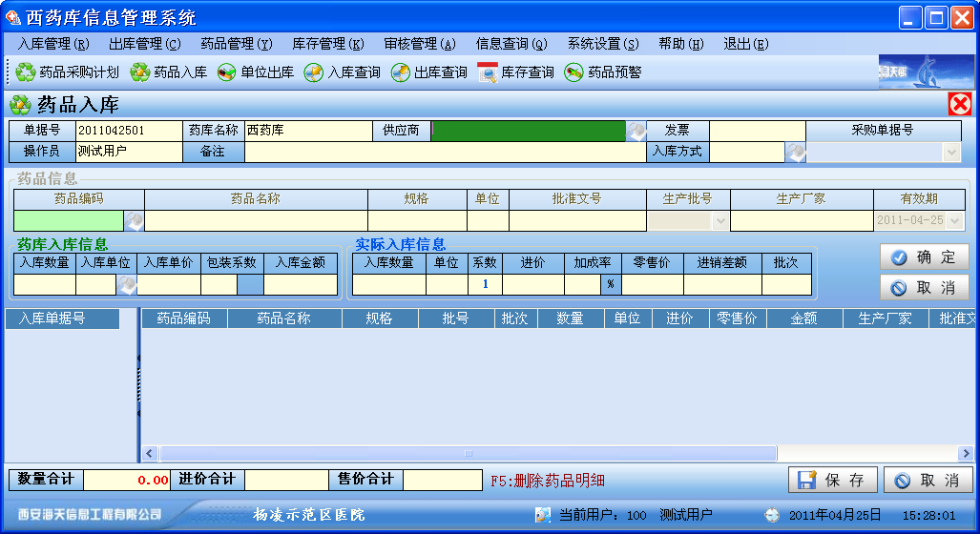The width and height of the screenshot is (980, 534).
Task: Open the 审核管理(A) menu
Action: coord(420,44)
